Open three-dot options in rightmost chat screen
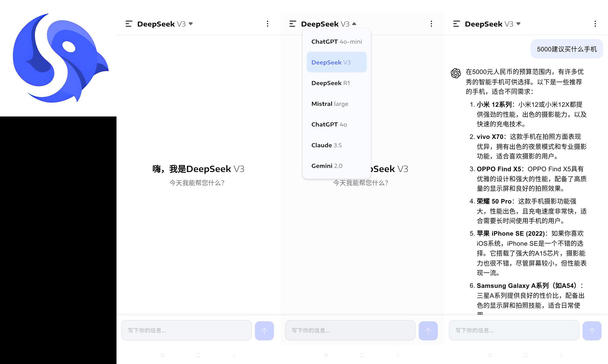The image size is (608, 364). 595,24
